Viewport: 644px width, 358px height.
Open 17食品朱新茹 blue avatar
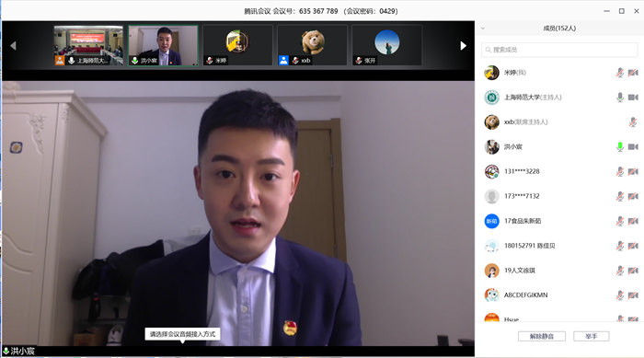pos(491,221)
